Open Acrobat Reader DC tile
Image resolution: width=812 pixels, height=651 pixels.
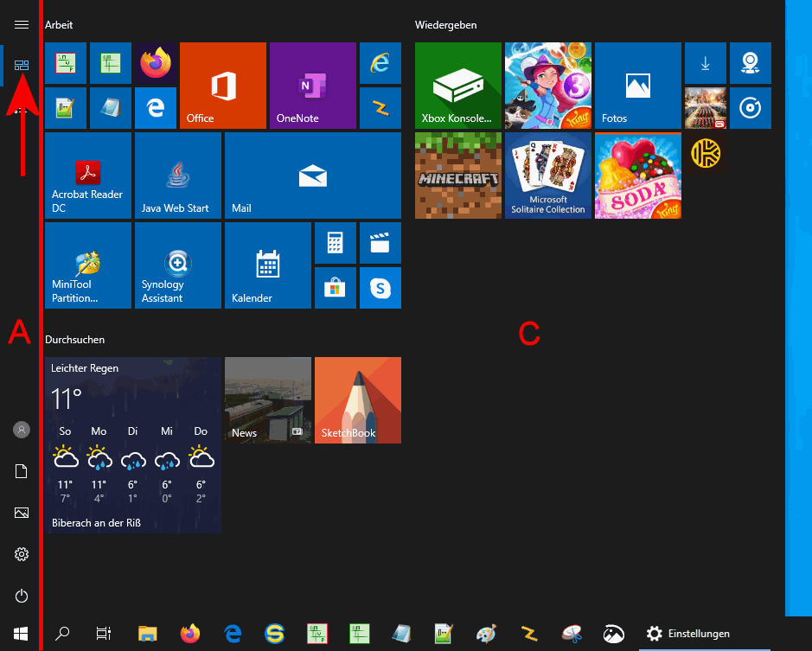[87, 176]
